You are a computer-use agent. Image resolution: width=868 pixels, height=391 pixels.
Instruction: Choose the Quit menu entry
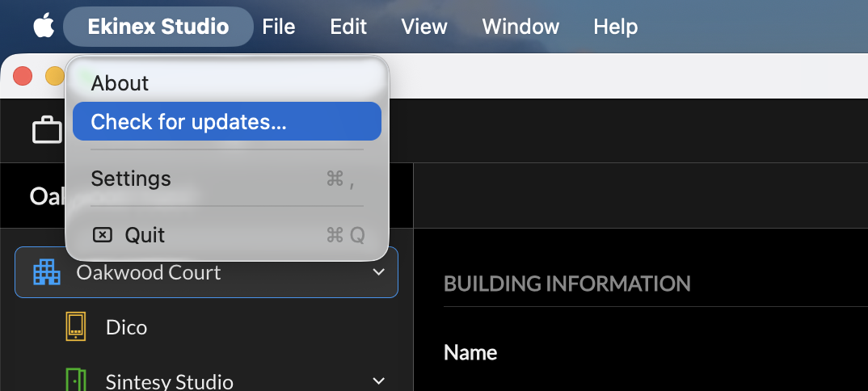tap(227, 235)
